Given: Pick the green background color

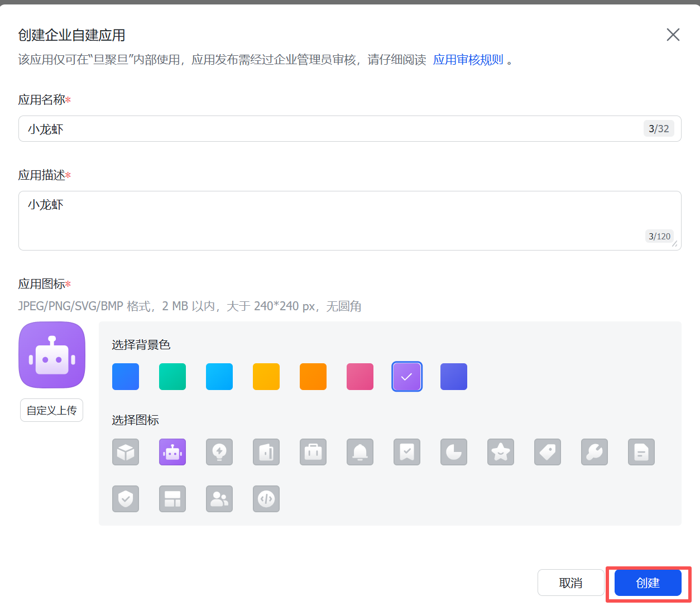Looking at the screenshot, I should tap(172, 377).
